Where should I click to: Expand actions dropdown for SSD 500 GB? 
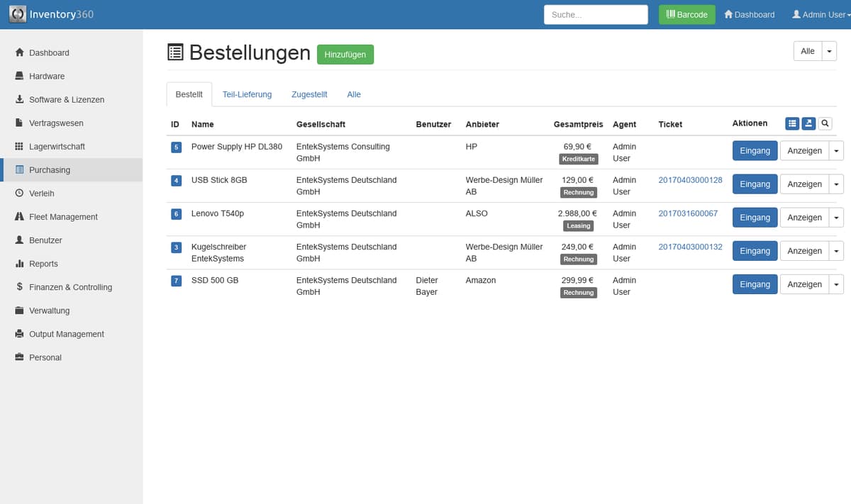click(837, 284)
